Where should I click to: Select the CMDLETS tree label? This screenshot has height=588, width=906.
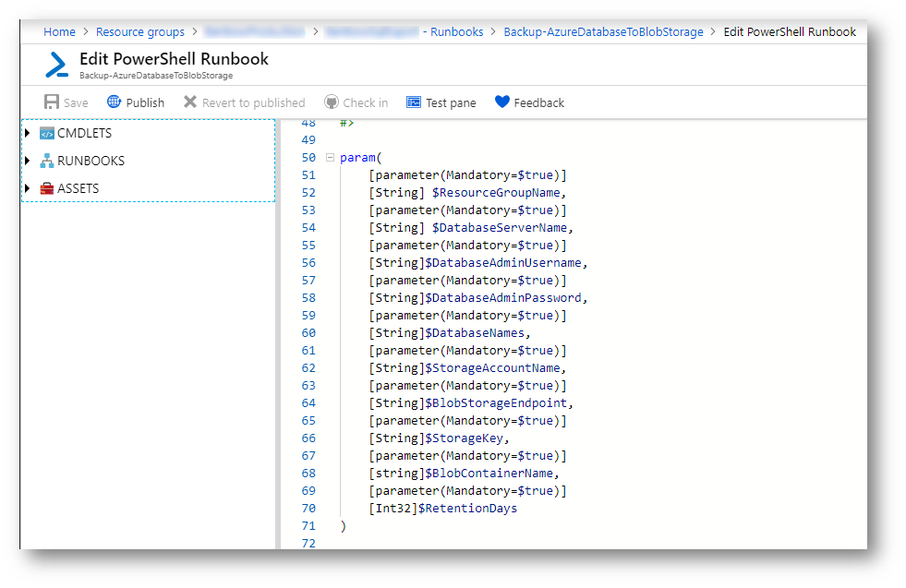[x=84, y=134]
